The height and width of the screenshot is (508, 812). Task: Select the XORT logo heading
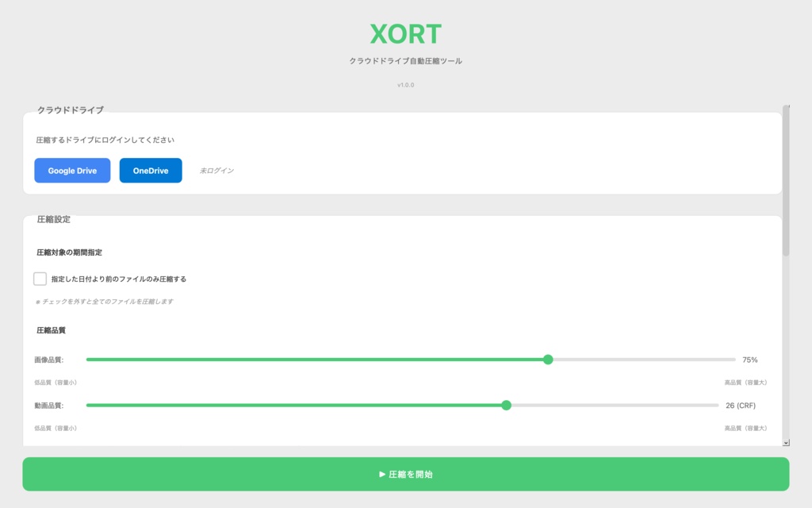point(405,34)
